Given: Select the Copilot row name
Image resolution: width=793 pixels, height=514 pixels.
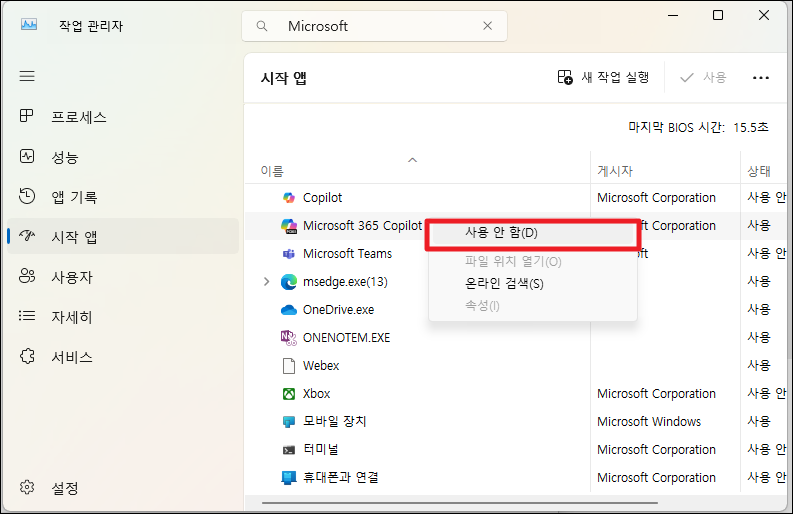Looking at the screenshot, I should (322, 198).
